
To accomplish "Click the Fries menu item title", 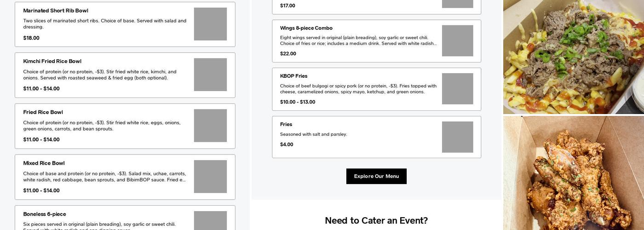I will pyautogui.click(x=286, y=125).
